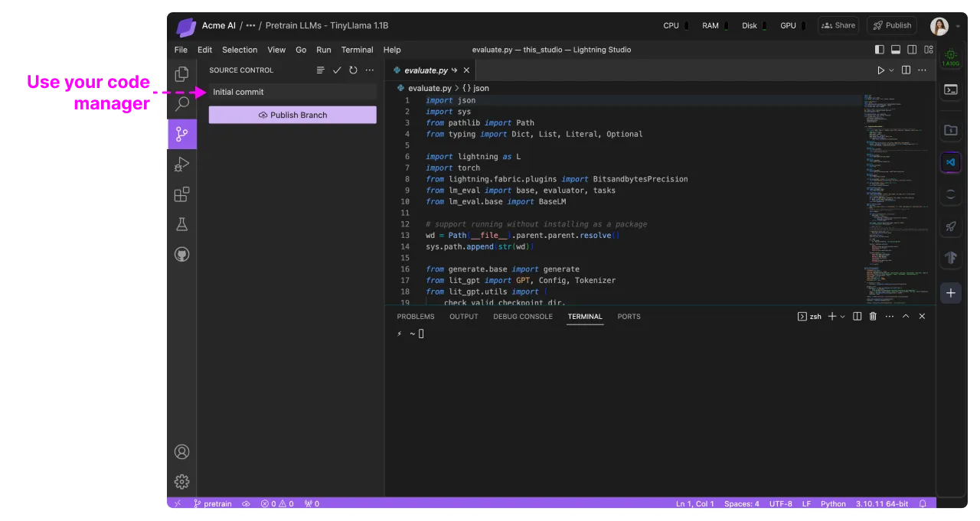Screen dimensions: 980x521
Task: Open the Testing flask view
Action: pyautogui.click(x=181, y=224)
